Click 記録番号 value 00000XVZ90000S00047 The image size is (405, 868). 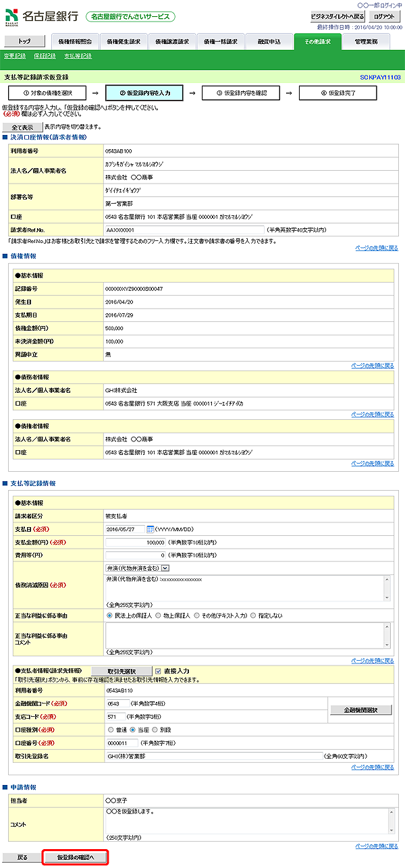pyautogui.click(x=134, y=288)
